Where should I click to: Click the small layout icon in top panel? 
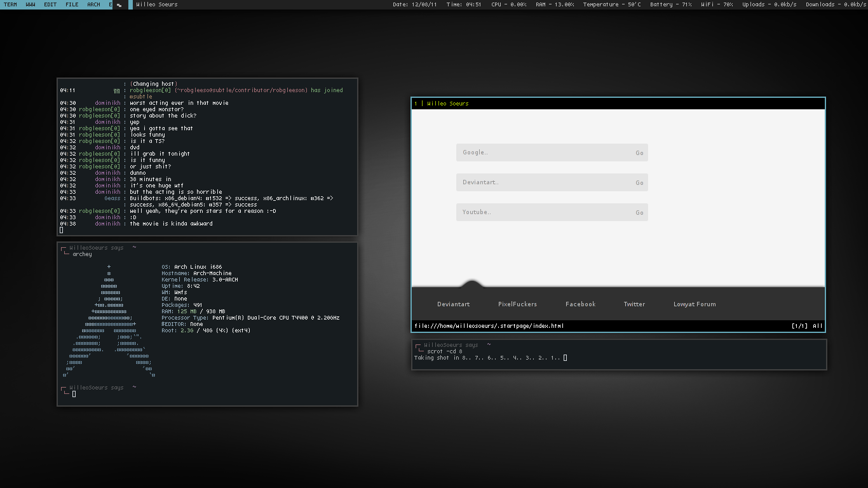point(119,4)
